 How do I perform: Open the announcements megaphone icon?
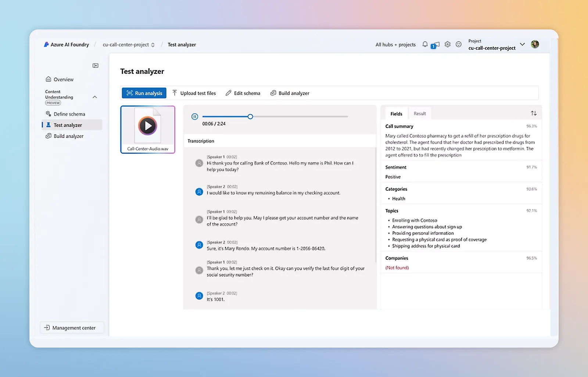point(435,45)
